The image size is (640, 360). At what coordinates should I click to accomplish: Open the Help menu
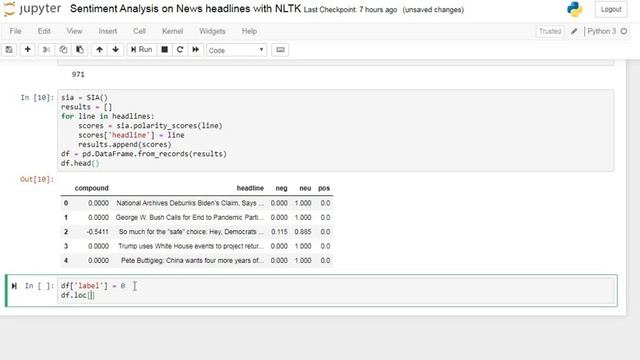(249, 31)
